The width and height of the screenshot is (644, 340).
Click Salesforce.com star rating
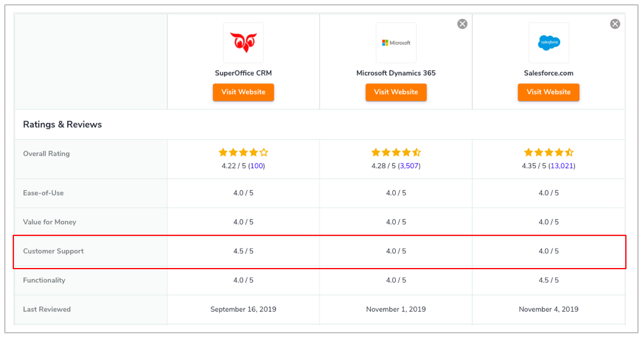click(549, 152)
